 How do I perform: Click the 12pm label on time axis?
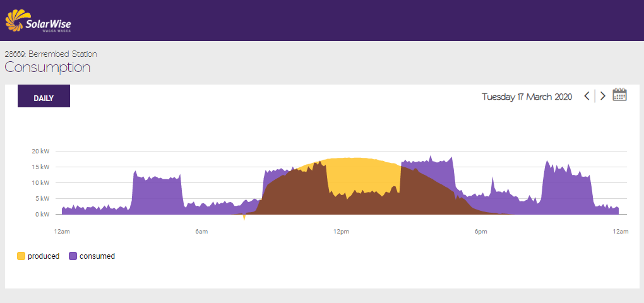click(341, 232)
